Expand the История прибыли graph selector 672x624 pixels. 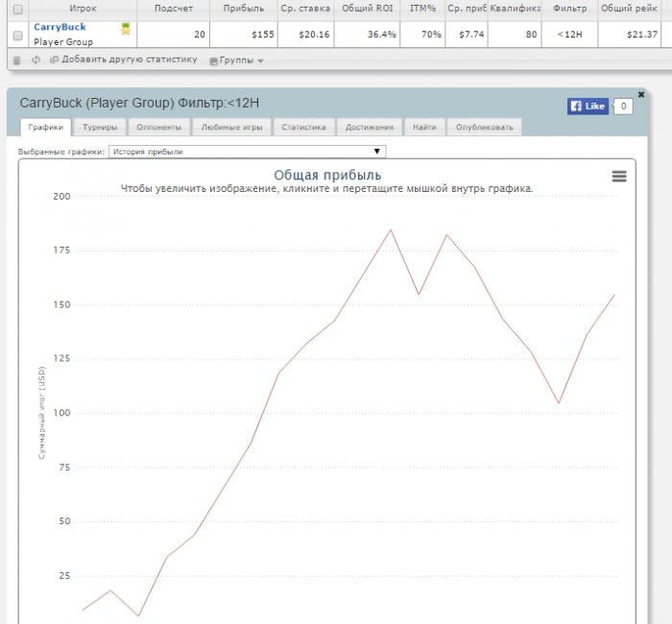click(x=248, y=151)
